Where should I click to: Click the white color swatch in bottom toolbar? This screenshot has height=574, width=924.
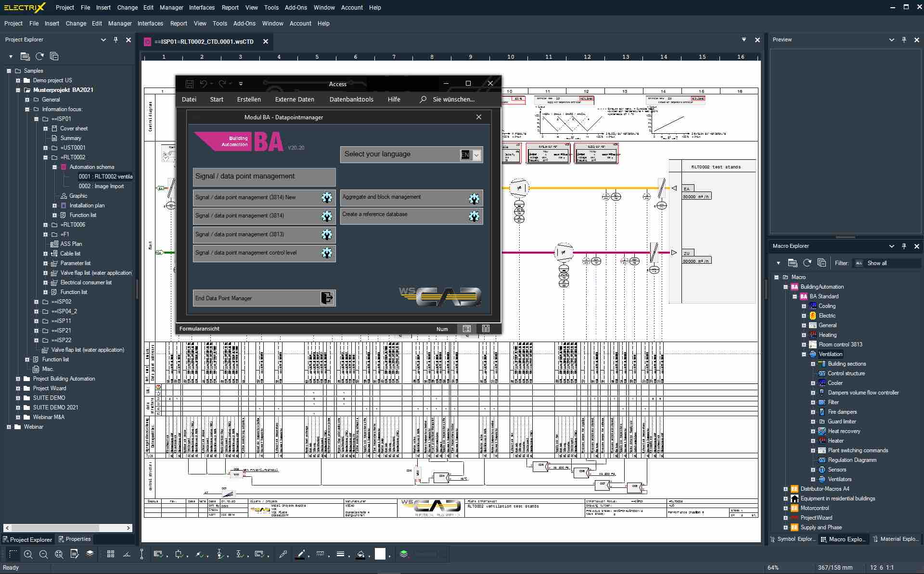coord(380,554)
